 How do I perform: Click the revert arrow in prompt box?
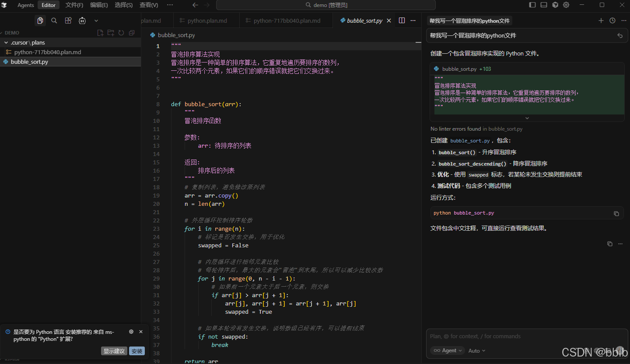point(620,36)
